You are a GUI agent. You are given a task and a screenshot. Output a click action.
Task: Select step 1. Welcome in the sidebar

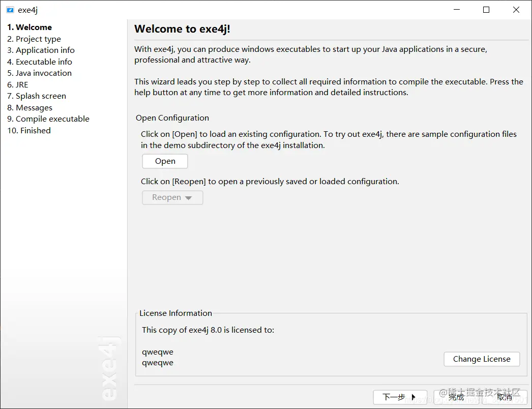point(29,27)
